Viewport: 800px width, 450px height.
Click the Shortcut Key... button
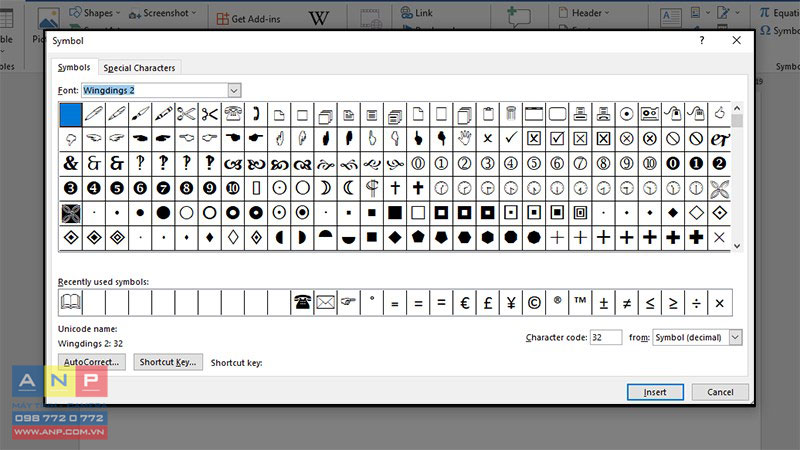click(168, 362)
